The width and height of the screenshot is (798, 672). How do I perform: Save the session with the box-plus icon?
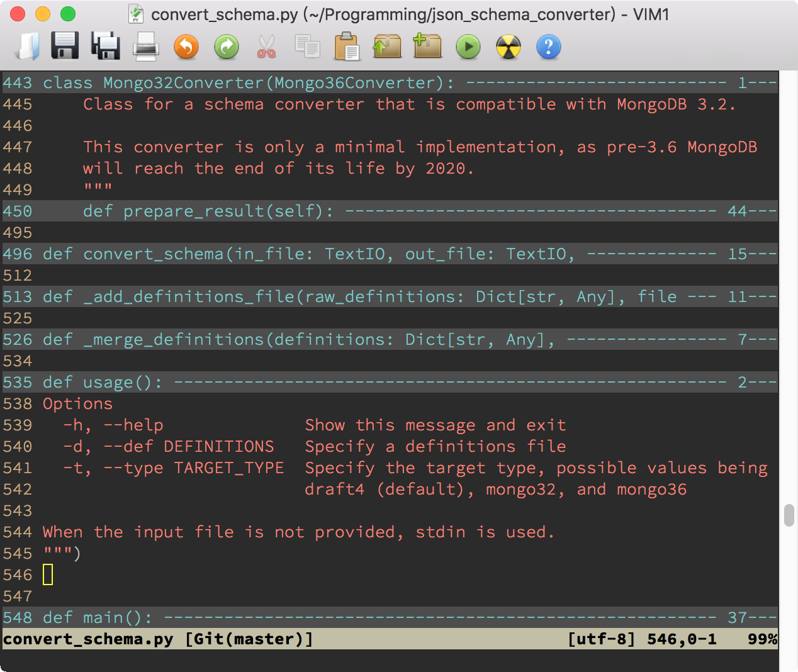coord(427,47)
